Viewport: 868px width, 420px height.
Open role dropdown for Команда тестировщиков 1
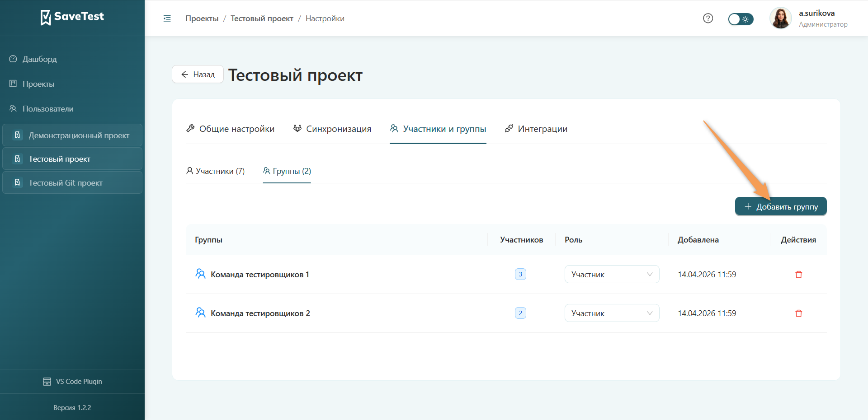pyautogui.click(x=612, y=274)
